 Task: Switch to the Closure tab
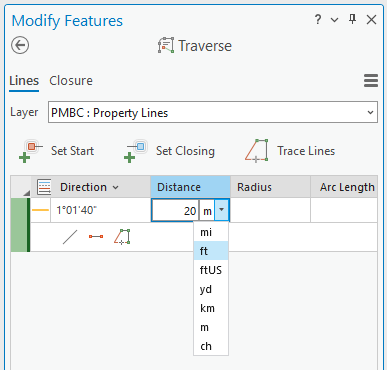click(x=71, y=81)
